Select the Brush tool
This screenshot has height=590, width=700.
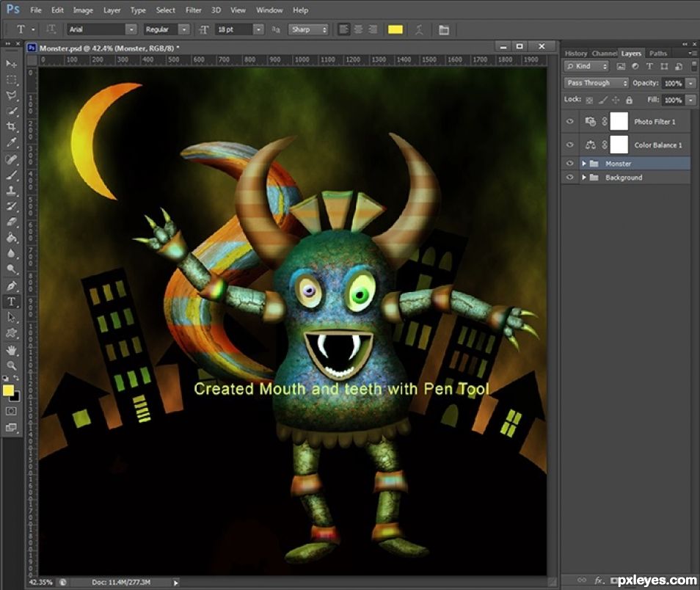pos(11,175)
